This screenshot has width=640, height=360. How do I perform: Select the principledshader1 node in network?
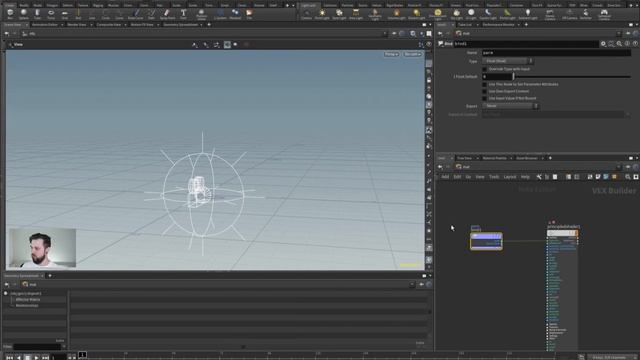(562, 233)
